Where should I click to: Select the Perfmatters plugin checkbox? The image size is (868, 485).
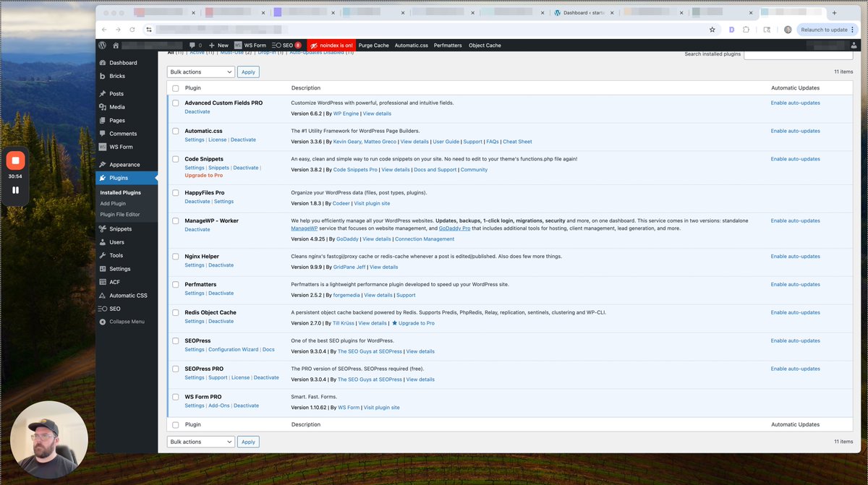(x=175, y=285)
